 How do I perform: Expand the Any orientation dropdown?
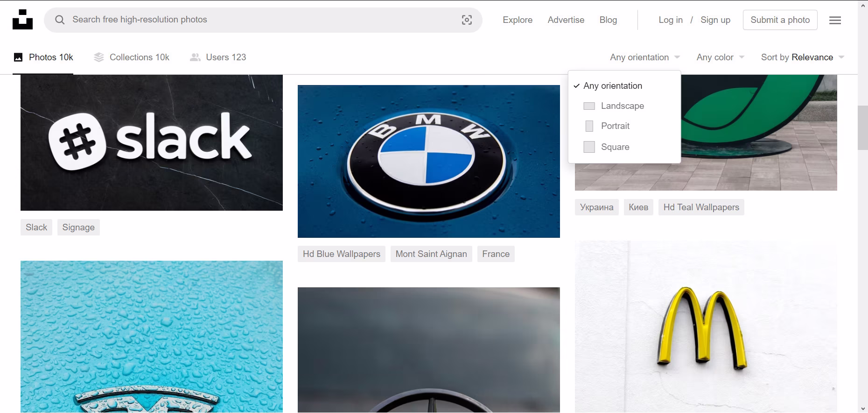pos(645,57)
